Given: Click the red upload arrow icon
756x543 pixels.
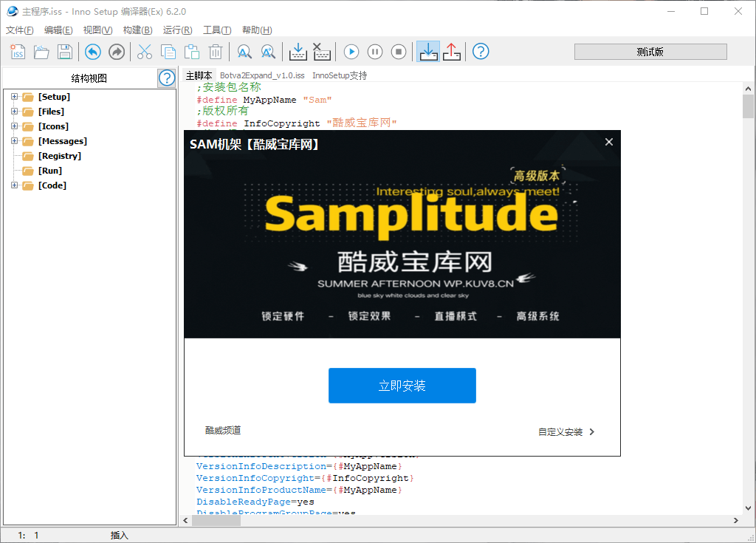Looking at the screenshot, I should pyautogui.click(x=452, y=52).
